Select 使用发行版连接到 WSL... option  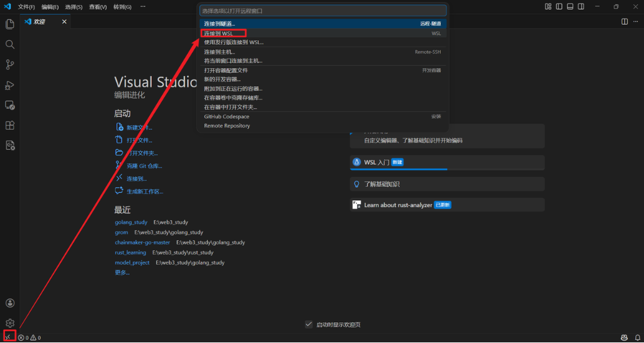point(323,42)
